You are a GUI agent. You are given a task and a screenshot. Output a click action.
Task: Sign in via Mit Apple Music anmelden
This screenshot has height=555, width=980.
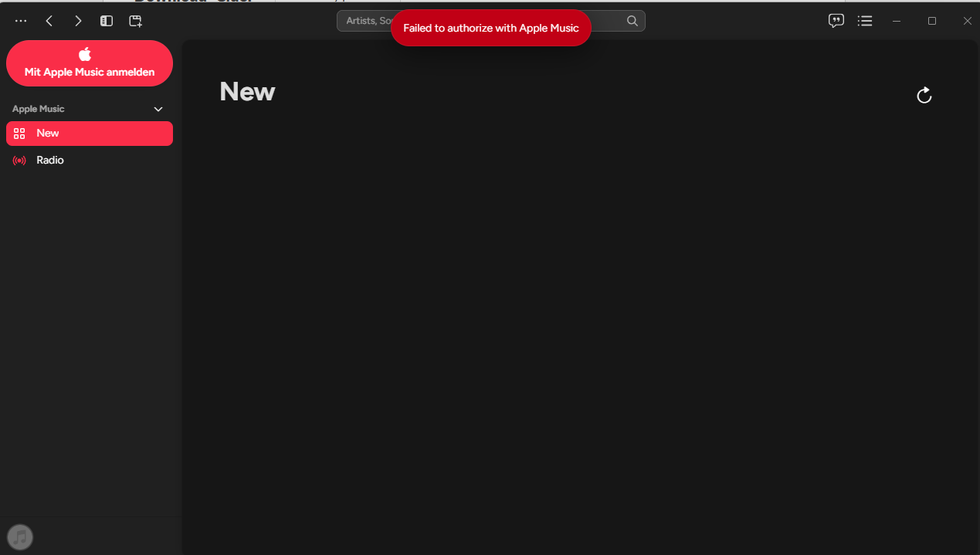[90, 63]
